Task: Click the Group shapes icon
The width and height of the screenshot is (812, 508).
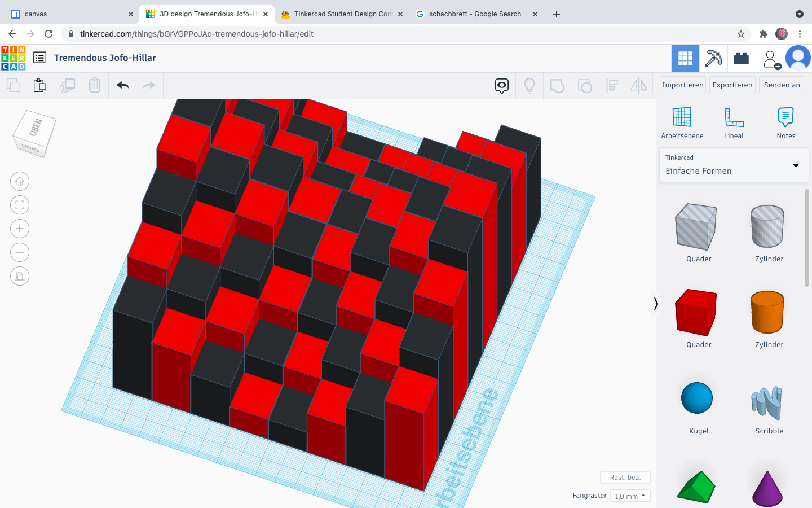Action: tap(557, 86)
